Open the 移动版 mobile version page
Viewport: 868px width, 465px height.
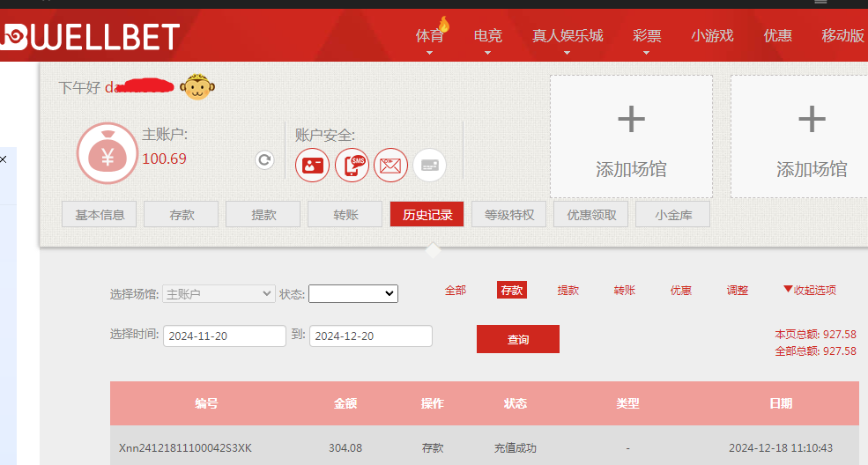click(842, 36)
